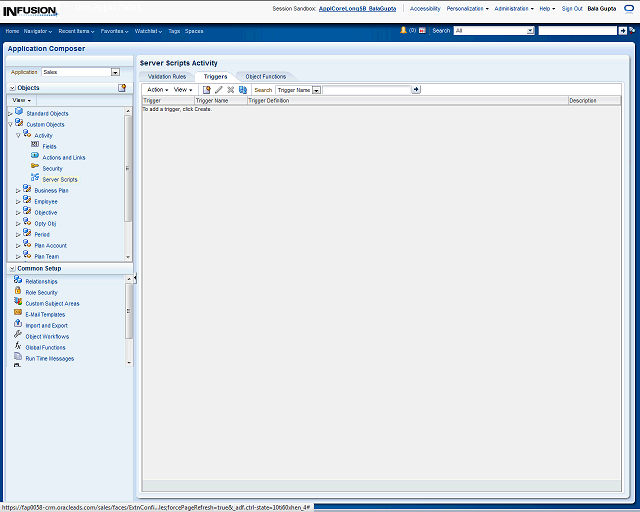This screenshot has width=640, height=512.
Task: Click the notifications bell icon
Action: tap(403, 31)
